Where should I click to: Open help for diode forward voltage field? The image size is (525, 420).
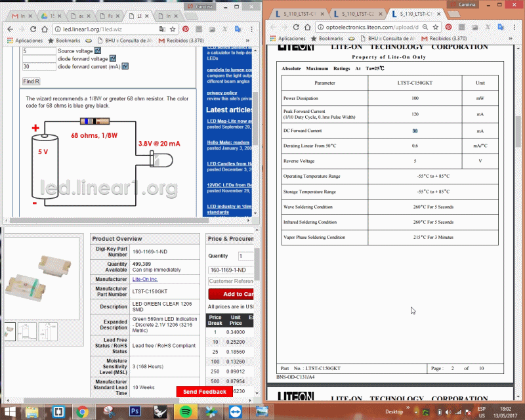coord(113,58)
